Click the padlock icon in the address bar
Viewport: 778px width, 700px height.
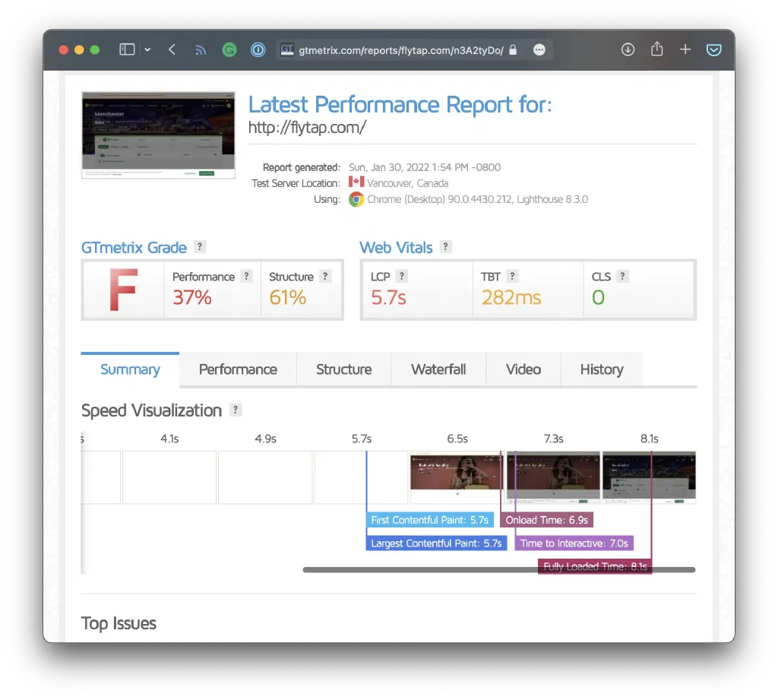[514, 49]
